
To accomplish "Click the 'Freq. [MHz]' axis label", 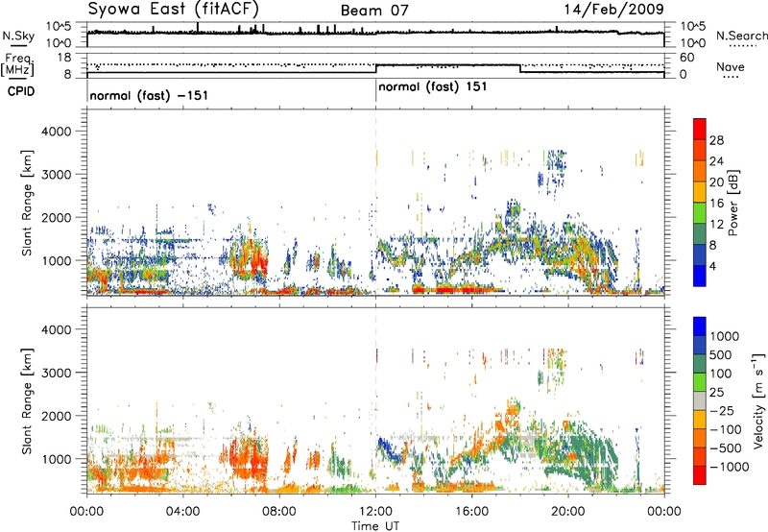I will pyautogui.click(x=17, y=65).
